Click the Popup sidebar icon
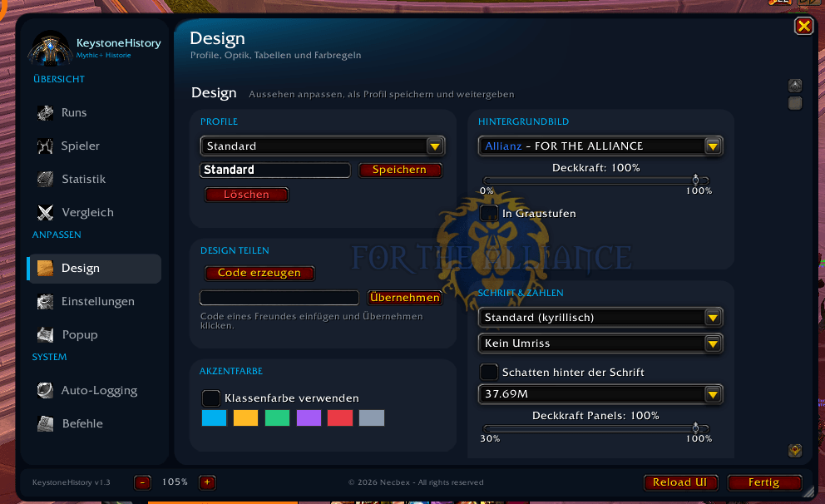Viewport: 825px width, 504px height. coord(45,334)
